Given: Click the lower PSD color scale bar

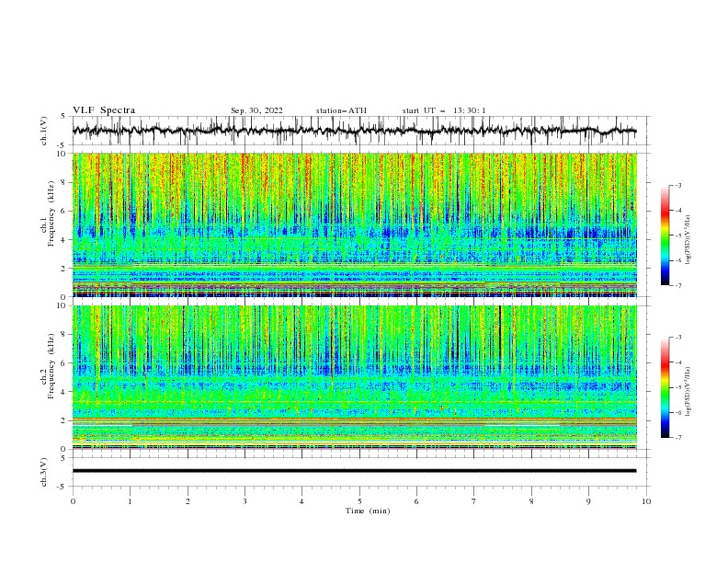Looking at the screenshot, I should (665, 387).
